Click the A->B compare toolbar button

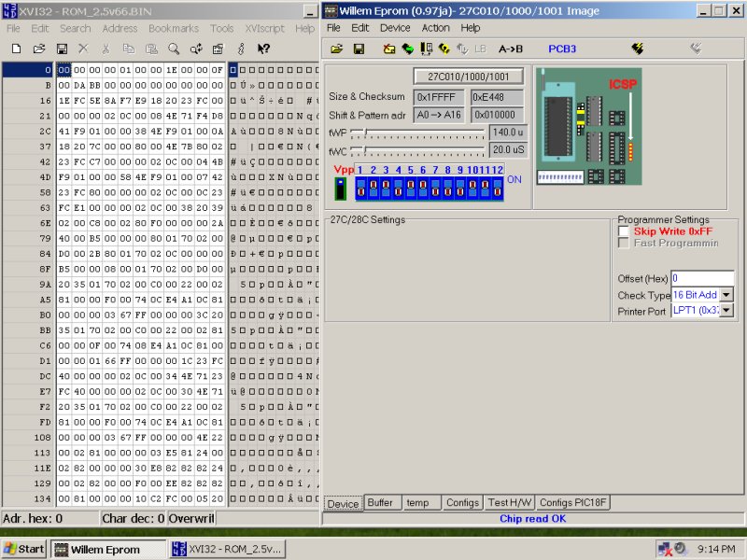click(511, 49)
